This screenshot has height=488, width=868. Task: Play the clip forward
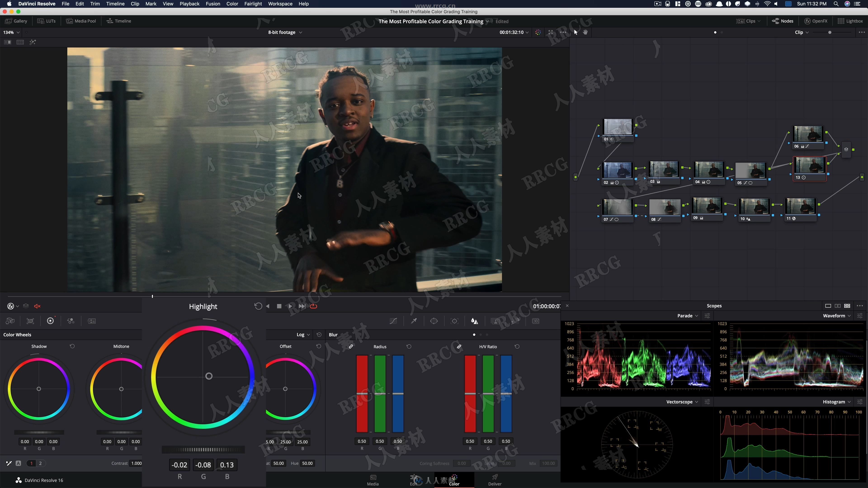(290, 306)
